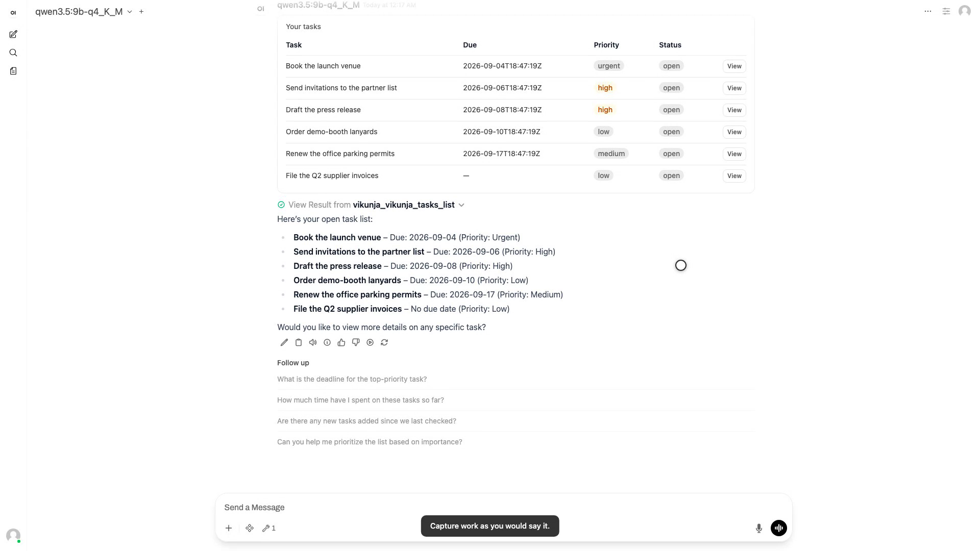
Task: Give the response a thumbs up
Action: 341,342
